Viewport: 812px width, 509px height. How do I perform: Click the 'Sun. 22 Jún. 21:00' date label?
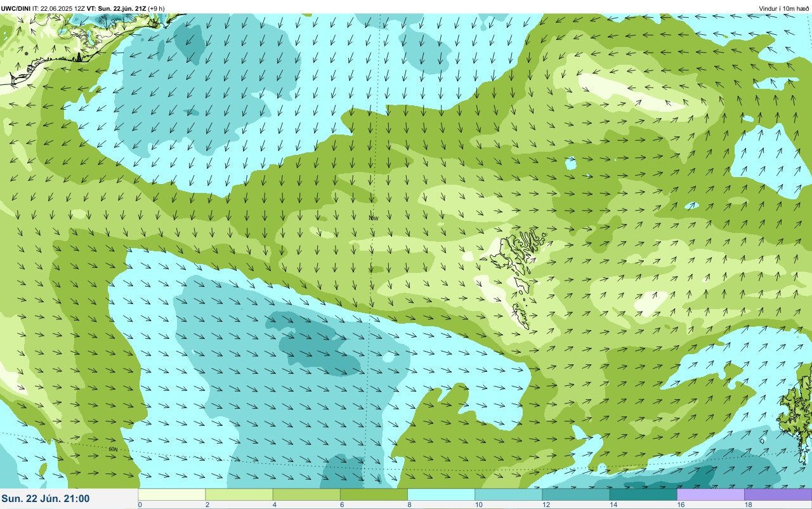pyautogui.click(x=46, y=499)
